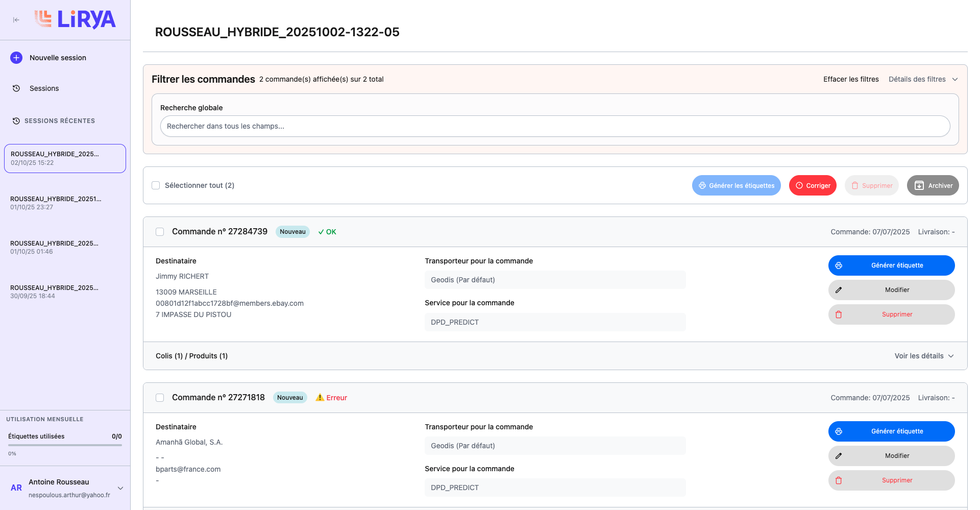
Task: Click the red Corriger button
Action: coord(813,185)
